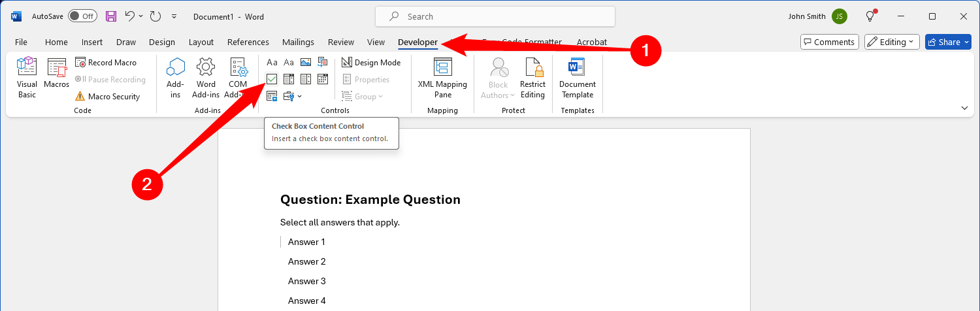Screen dimensions: 980x311
Task: Insert Picture content control
Action: click(x=306, y=63)
